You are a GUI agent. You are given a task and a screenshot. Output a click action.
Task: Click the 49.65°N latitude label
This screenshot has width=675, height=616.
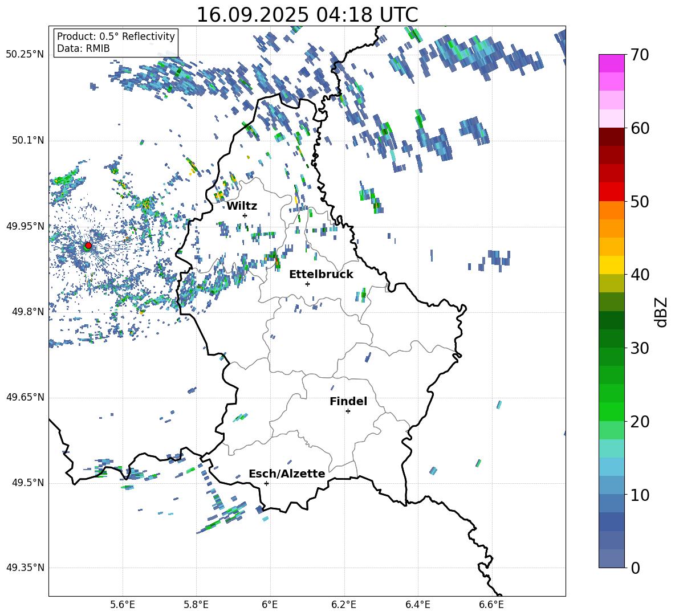25,397
